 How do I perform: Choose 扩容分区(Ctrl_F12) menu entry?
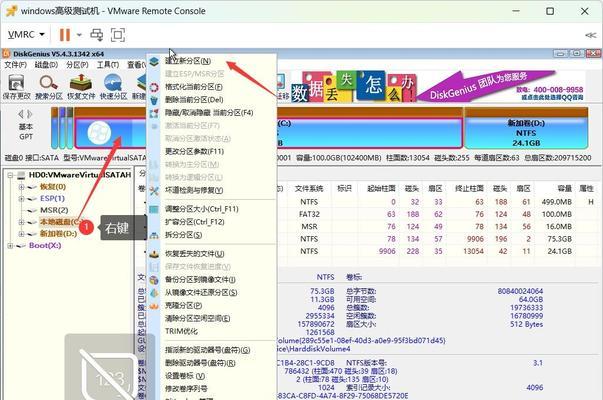195,222
